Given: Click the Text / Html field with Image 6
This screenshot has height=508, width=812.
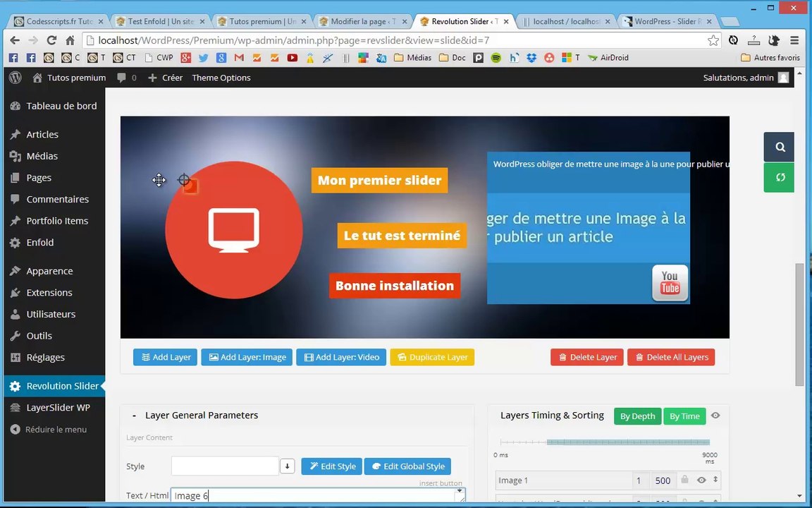Looking at the screenshot, I should (x=318, y=495).
